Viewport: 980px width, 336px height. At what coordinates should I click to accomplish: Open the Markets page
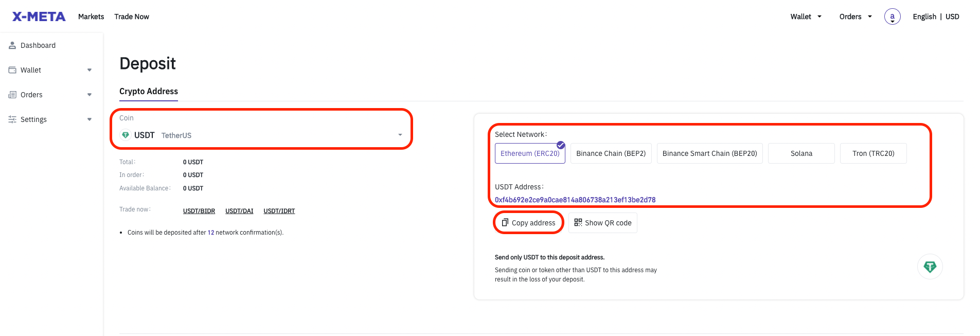click(91, 16)
